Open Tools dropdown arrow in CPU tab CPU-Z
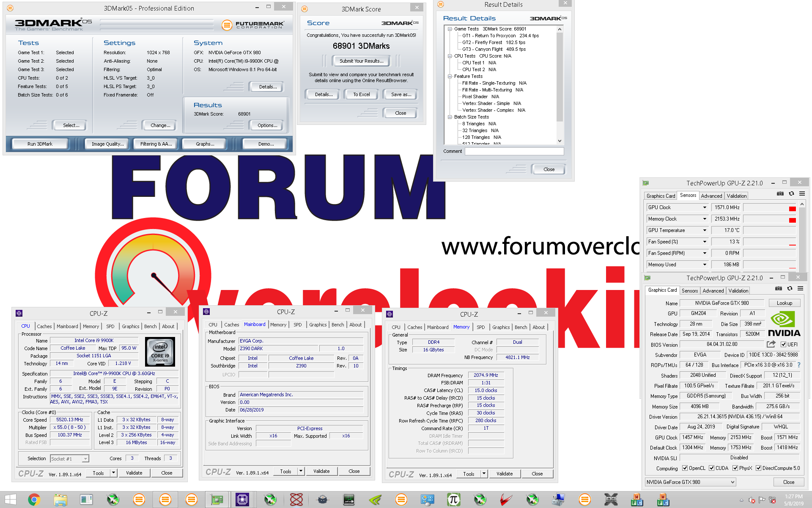Viewport: 812px width, 508px height. (113, 473)
